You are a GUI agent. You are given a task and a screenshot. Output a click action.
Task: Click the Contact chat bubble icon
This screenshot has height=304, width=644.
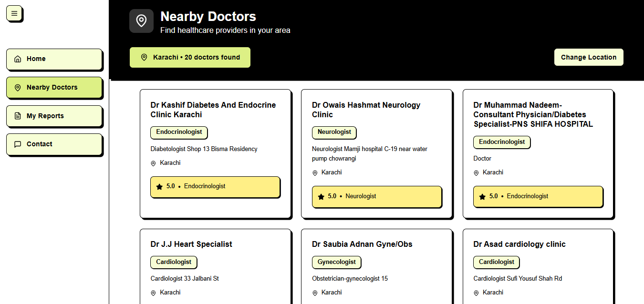click(18, 144)
